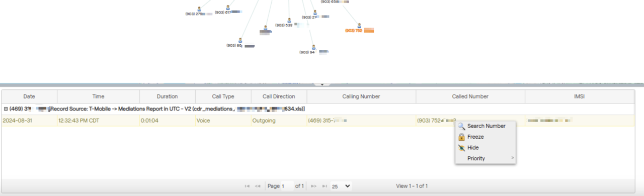
Task: Click the page number input field
Action: coord(287,186)
